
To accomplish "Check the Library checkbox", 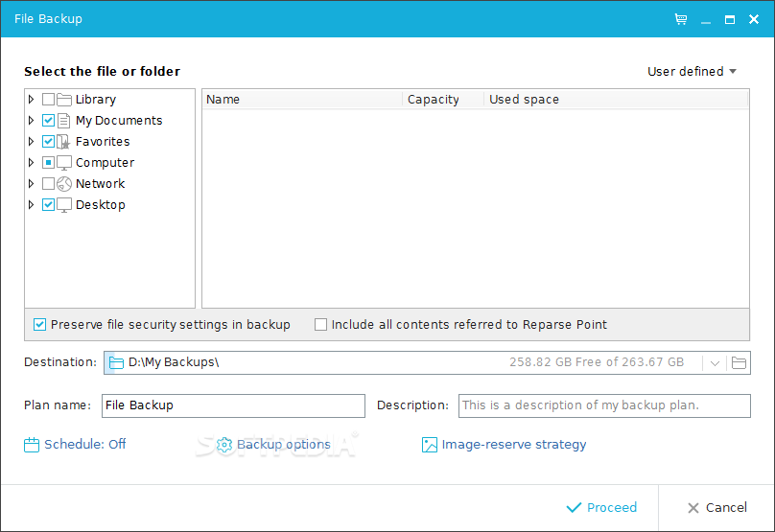I will pos(48,100).
